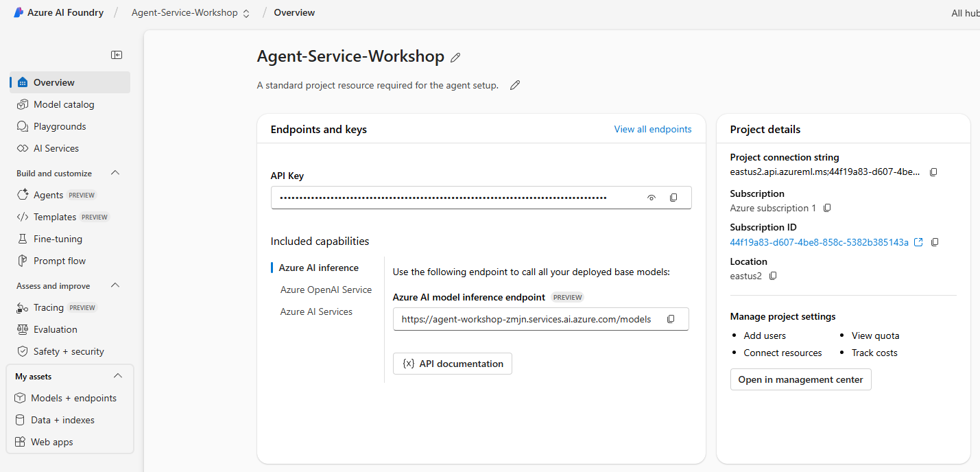The image size is (980, 472).
Task: Collapse the left sidebar panel icon
Action: pyautogui.click(x=117, y=55)
